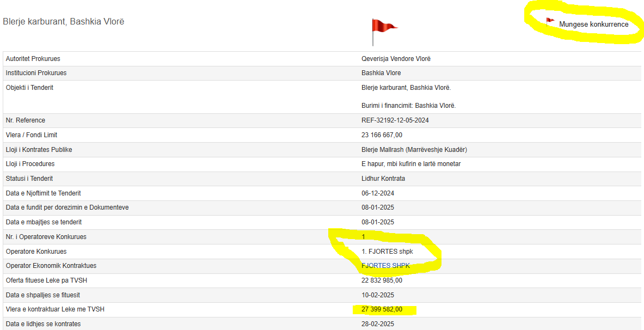Click the announcement date 06-12-2024
Image resolution: width=644 pixels, height=330 pixels.
coord(378,193)
